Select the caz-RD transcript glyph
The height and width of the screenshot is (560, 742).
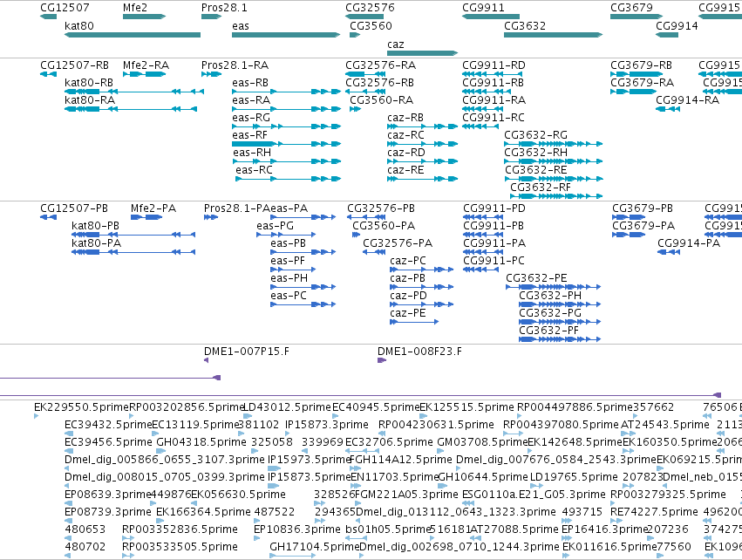coord(423,161)
